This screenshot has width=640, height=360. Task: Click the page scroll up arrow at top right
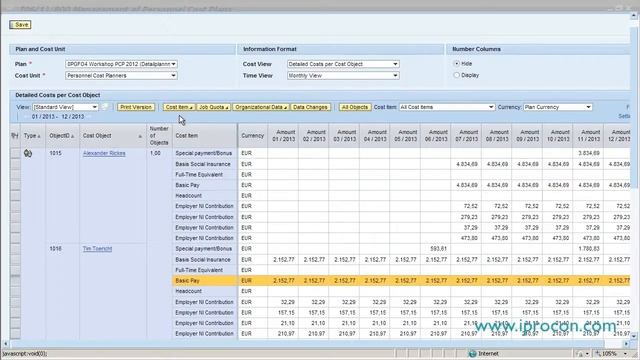click(634, 16)
